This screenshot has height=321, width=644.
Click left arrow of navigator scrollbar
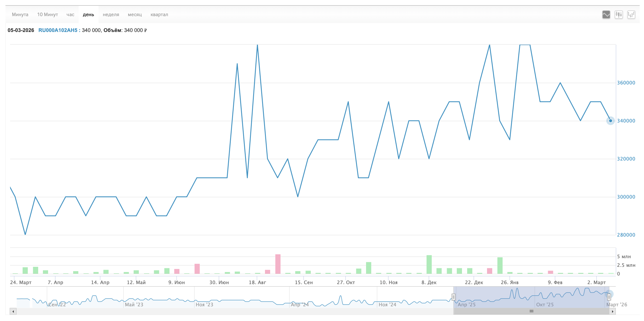tap(13, 311)
